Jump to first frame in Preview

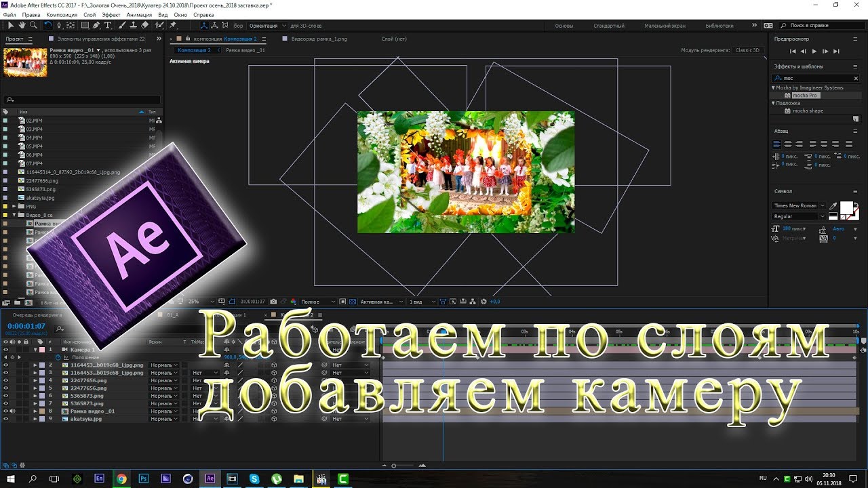pyautogui.click(x=793, y=51)
